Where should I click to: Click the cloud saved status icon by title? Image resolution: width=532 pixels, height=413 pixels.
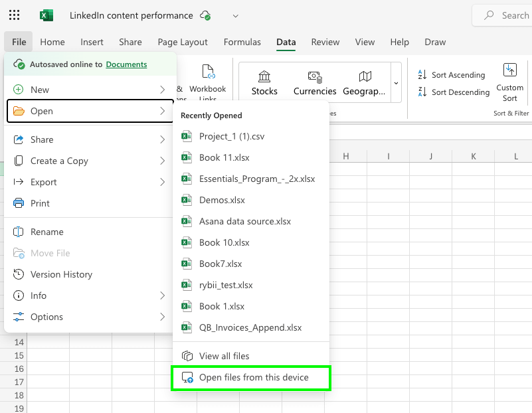tap(205, 15)
